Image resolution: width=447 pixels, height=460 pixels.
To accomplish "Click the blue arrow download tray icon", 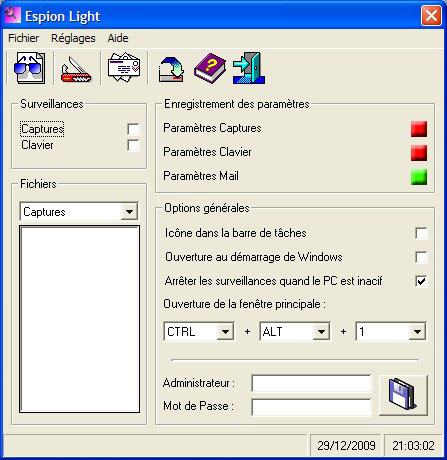I will click(171, 69).
